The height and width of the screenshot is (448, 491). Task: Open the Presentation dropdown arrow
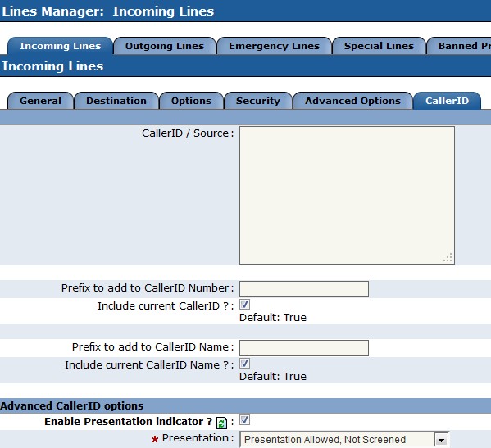click(441, 440)
